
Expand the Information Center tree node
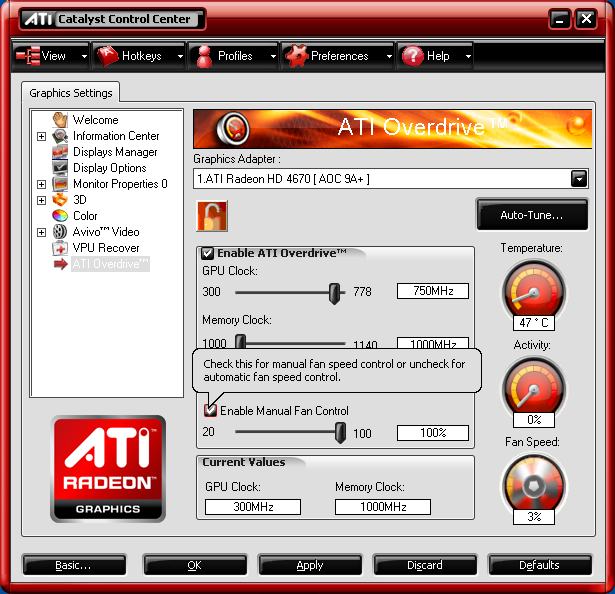41,136
